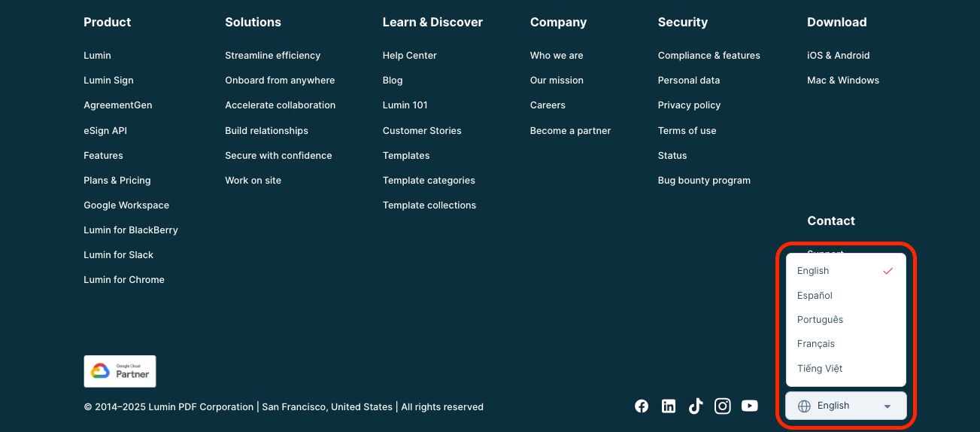
Task: Choose Español from the language list
Action: coord(846,296)
